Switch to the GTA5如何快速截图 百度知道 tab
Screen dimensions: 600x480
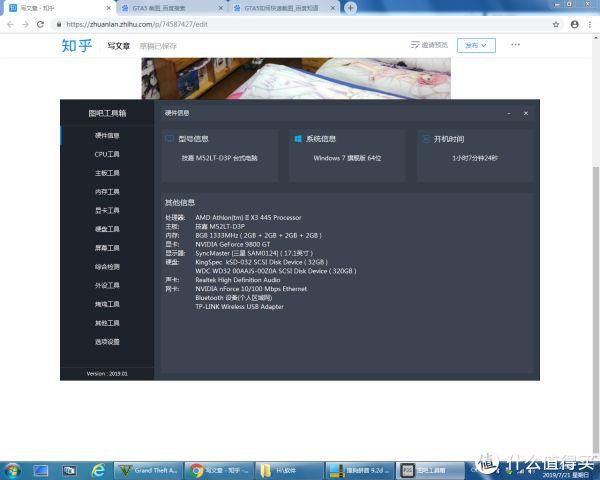point(283,8)
